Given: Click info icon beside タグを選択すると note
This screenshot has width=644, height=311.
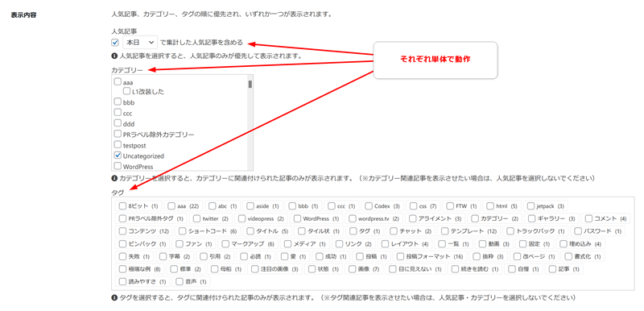Looking at the screenshot, I should point(114,297).
